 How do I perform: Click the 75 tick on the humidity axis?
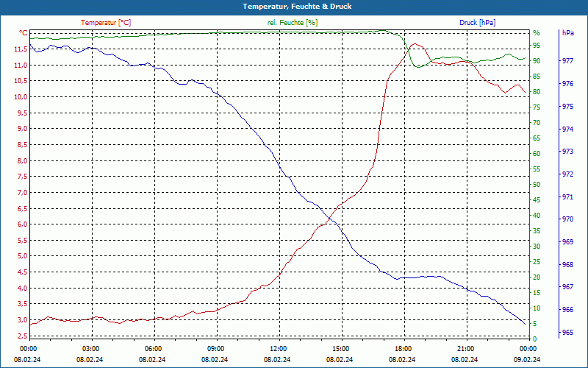537,107
